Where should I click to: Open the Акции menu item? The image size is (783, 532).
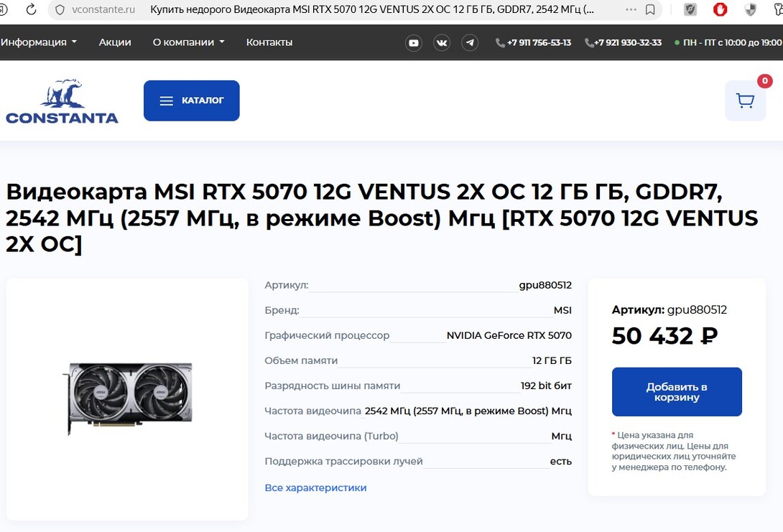click(x=115, y=42)
